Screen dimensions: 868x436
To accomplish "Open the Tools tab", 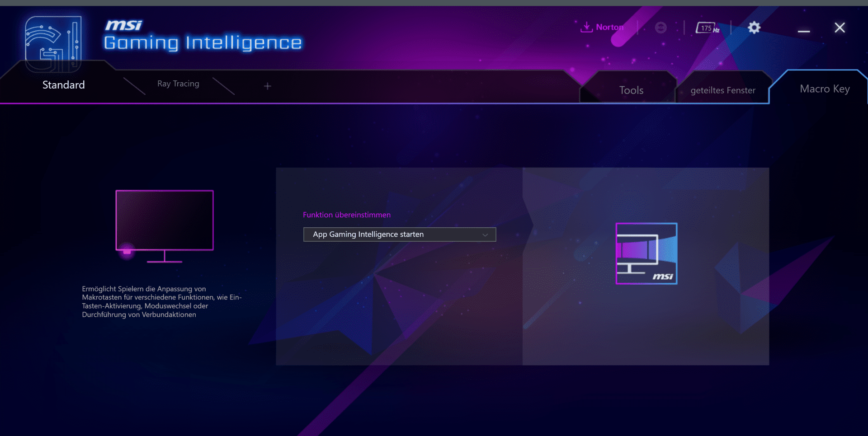I will click(x=631, y=90).
